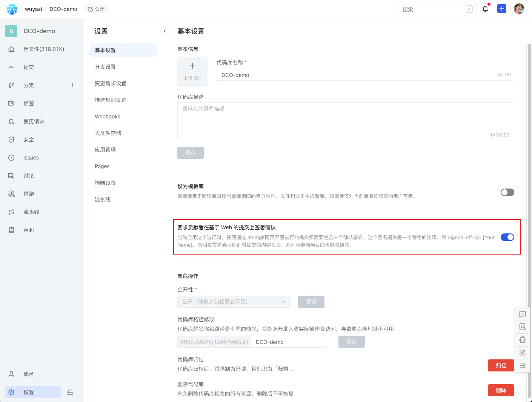The height and width of the screenshot is (402, 532).
Task: Click the notification bell icon
Action: [485, 9]
